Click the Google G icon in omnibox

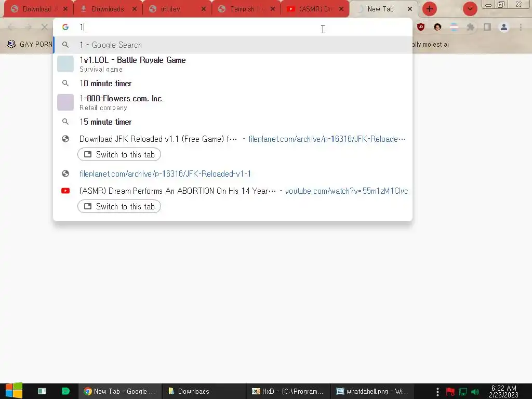pyautogui.click(x=65, y=27)
